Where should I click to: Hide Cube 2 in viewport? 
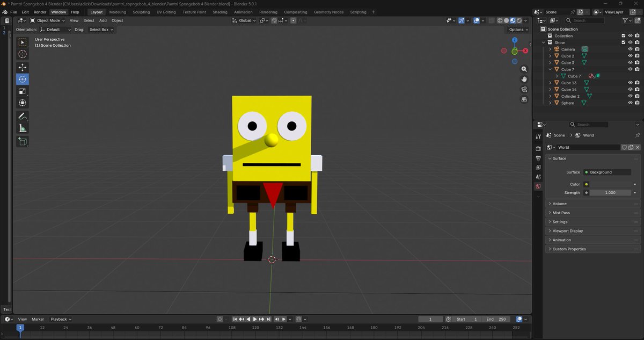click(631, 56)
